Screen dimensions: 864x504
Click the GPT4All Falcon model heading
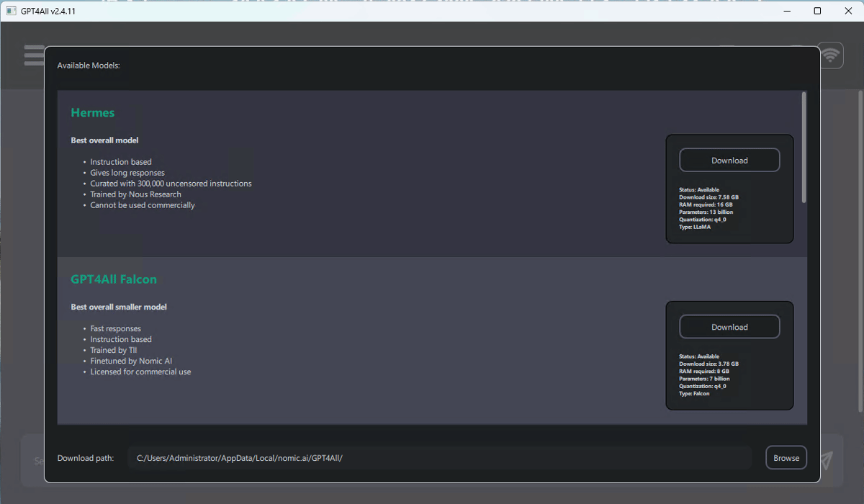click(x=114, y=279)
